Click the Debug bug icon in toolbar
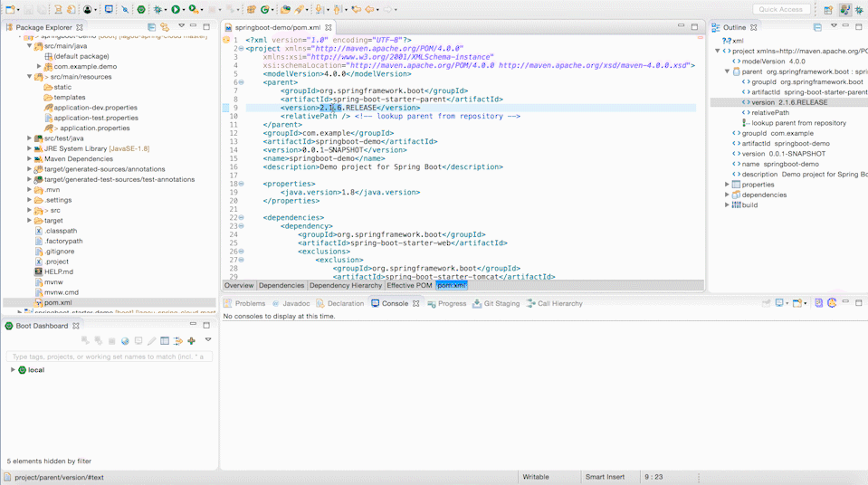Viewport: 868px width, 485px height. click(x=157, y=9)
